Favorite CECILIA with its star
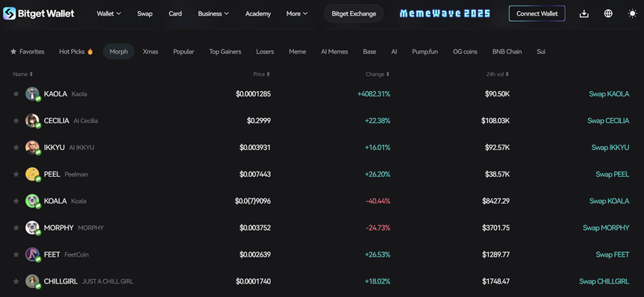 16,121
